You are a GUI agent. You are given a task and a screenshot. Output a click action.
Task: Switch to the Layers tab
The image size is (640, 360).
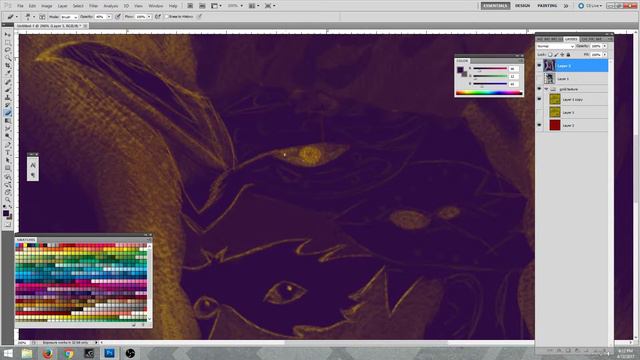pyautogui.click(x=571, y=39)
